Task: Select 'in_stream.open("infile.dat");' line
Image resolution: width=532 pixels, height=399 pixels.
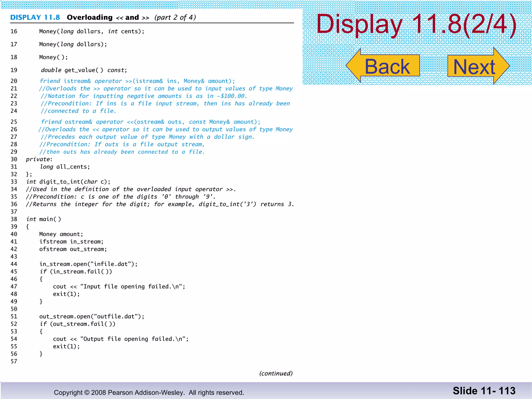Action: [89, 264]
